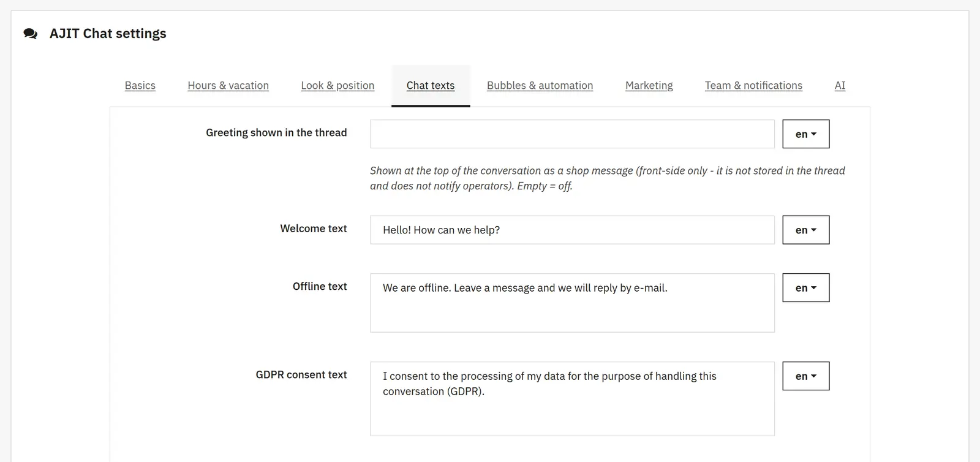Viewport: 980px width, 462px height.
Task: Go to the AI tab
Action: click(x=840, y=85)
